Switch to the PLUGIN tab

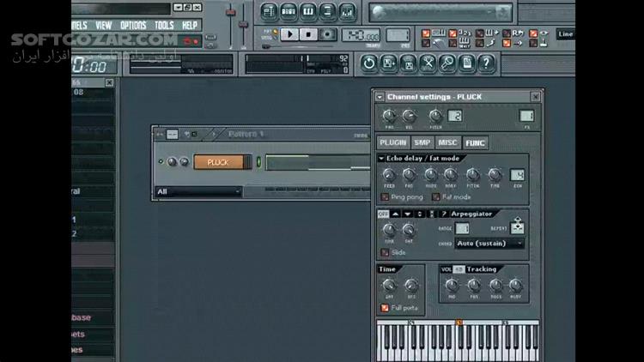point(393,142)
